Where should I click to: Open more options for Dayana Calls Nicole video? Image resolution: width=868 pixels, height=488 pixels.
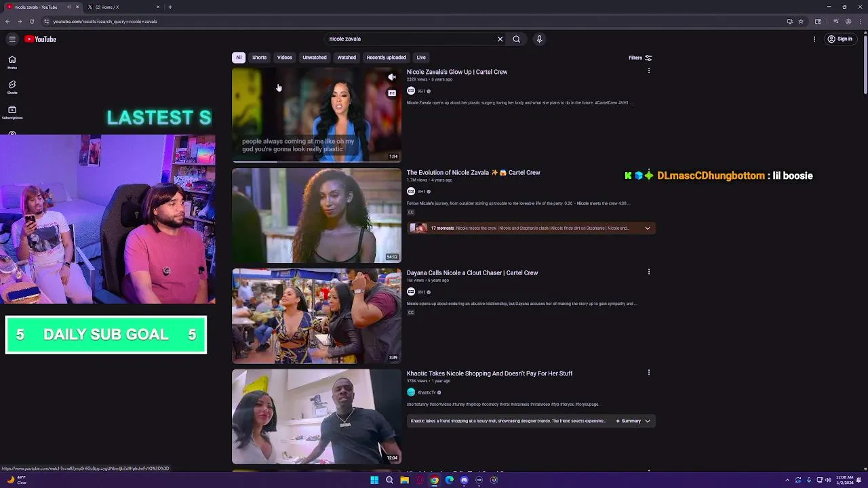pyautogui.click(x=649, y=272)
